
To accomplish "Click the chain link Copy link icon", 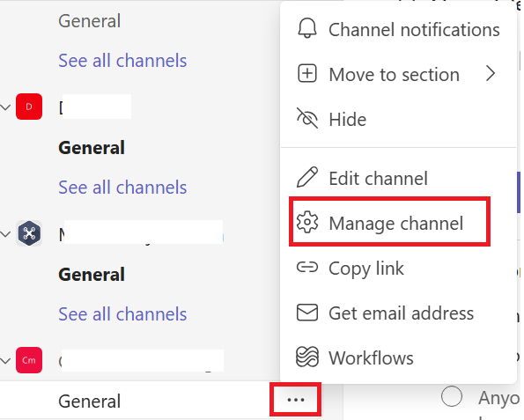I will point(307,268).
